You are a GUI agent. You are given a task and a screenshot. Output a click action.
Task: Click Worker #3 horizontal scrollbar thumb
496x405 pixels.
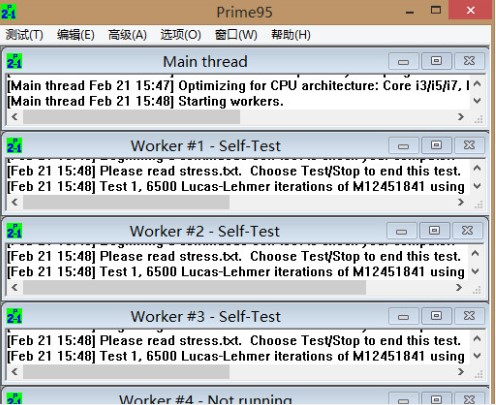click(126, 371)
